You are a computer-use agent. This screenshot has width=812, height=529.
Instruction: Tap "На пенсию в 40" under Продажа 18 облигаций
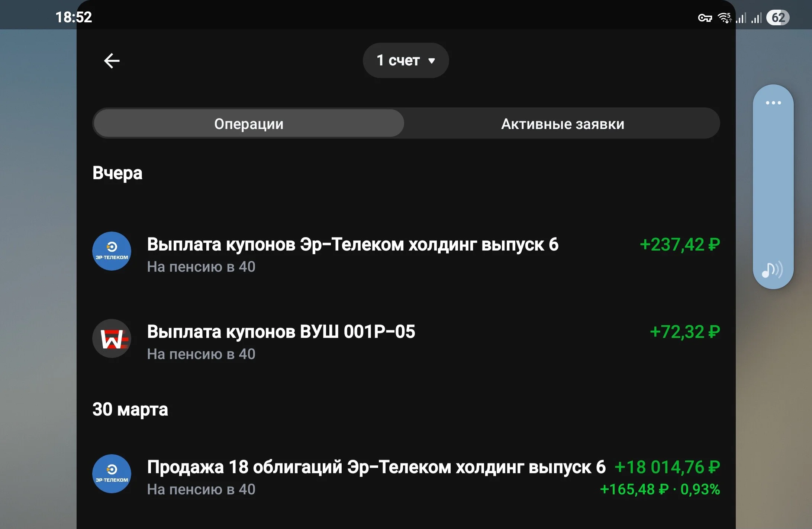tap(201, 489)
